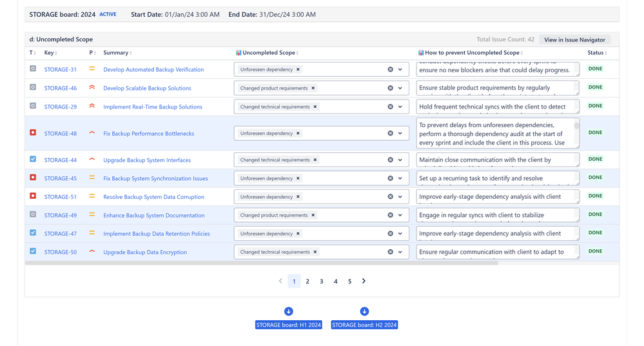Screen dimensions: 644x346
Task: Open Uncompleted Scope dropdown for STORAGE-31
Action: click(x=400, y=70)
